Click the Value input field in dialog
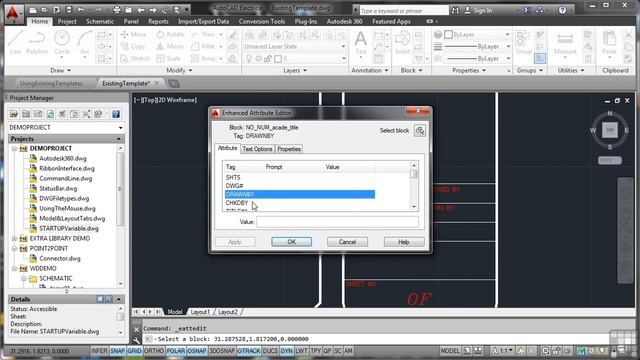Viewport: 640px width, 360px height. click(338, 222)
